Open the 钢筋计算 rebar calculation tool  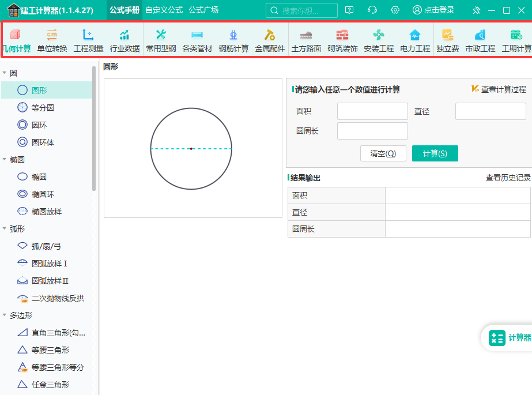(x=233, y=40)
